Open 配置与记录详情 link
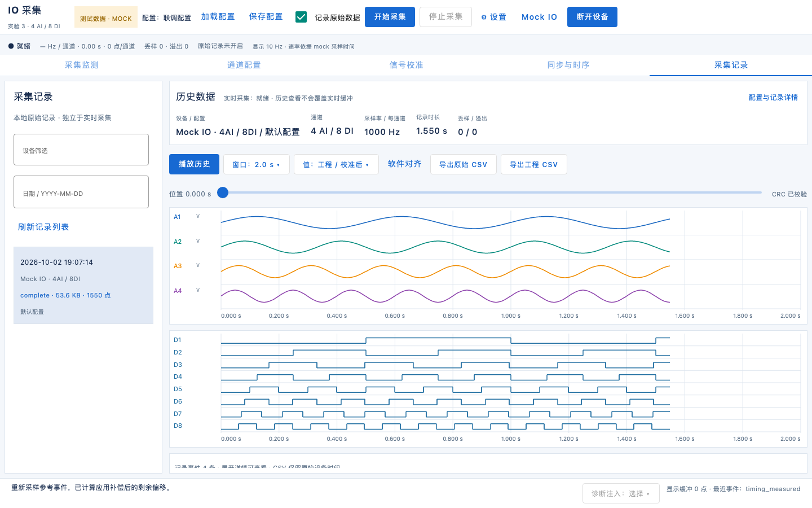812x508 pixels. [773, 98]
